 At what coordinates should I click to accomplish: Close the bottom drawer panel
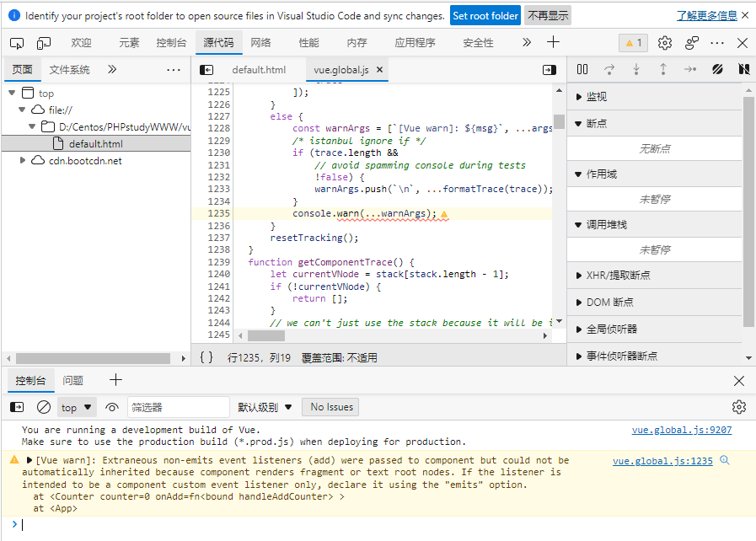point(738,381)
